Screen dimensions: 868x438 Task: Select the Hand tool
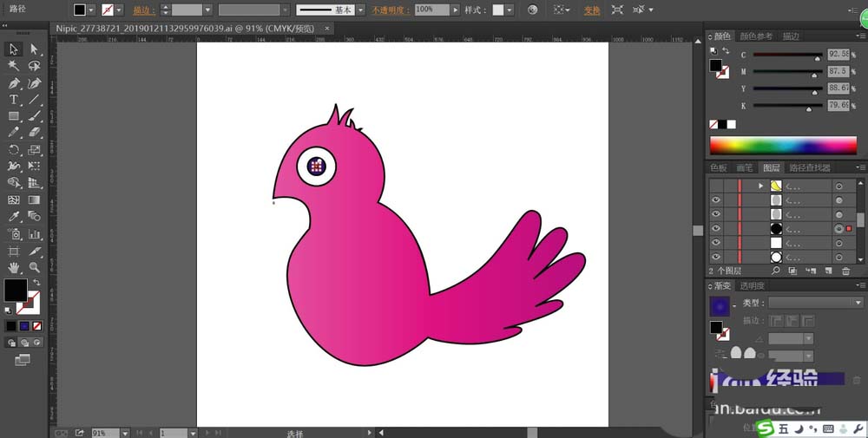pyautogui.click(x=14, y=268)
